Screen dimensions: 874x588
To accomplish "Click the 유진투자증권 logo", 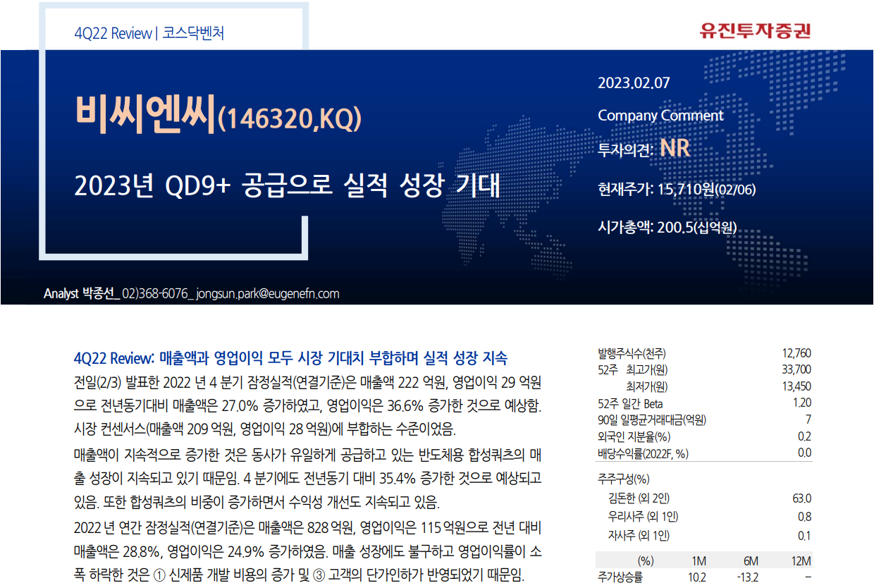I will click(755, 30).
